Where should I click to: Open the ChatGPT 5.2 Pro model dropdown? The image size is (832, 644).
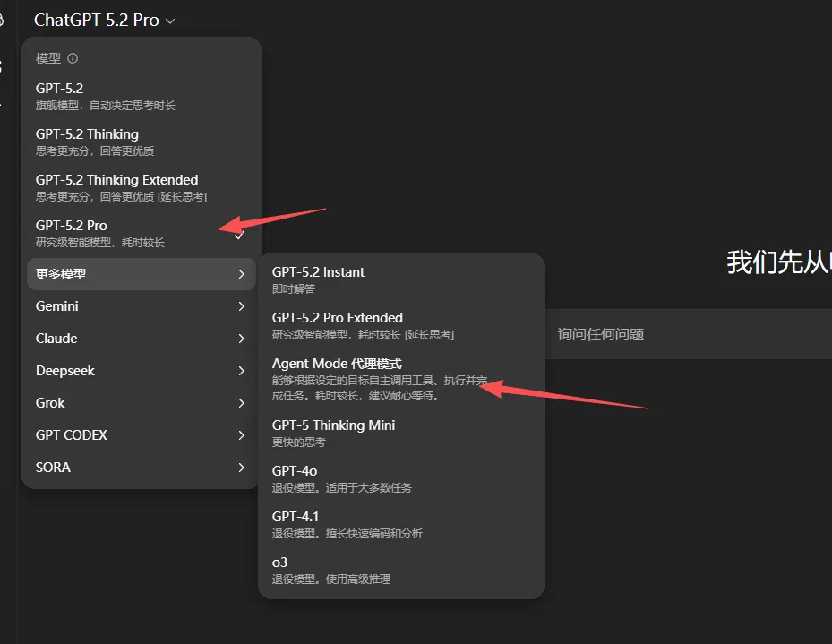[104, 20]
